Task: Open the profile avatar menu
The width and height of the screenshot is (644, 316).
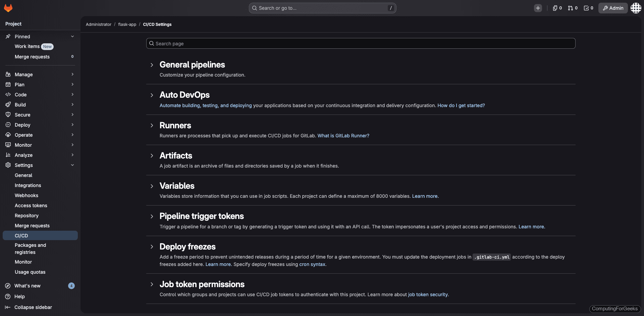Action: 636,8
